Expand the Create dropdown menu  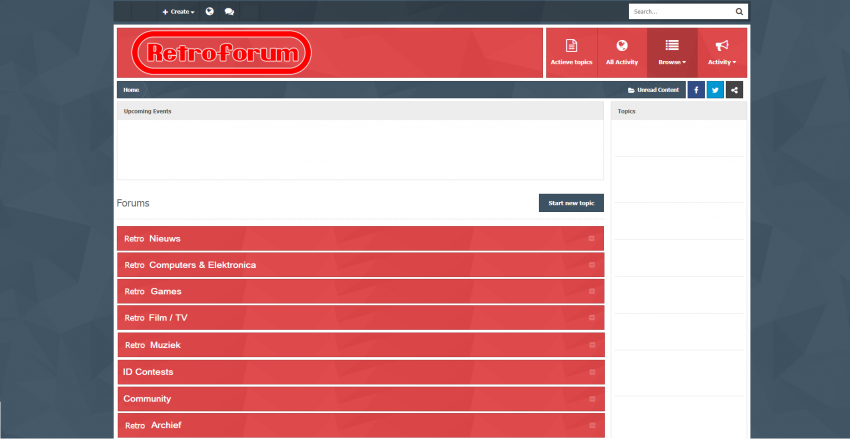178,12
